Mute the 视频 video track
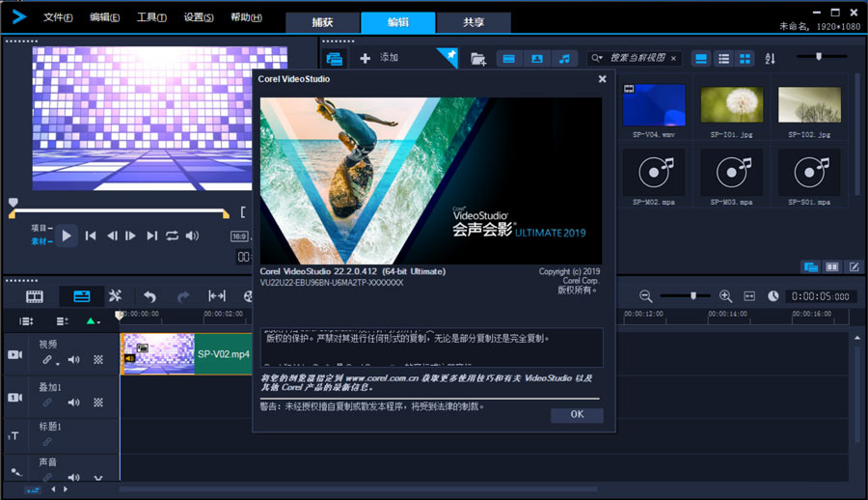Screen dimensions: 868x500 (73, 360)
